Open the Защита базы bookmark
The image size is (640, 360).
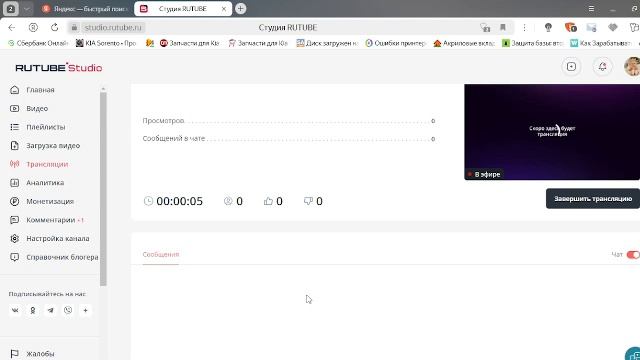click(533, 43)
